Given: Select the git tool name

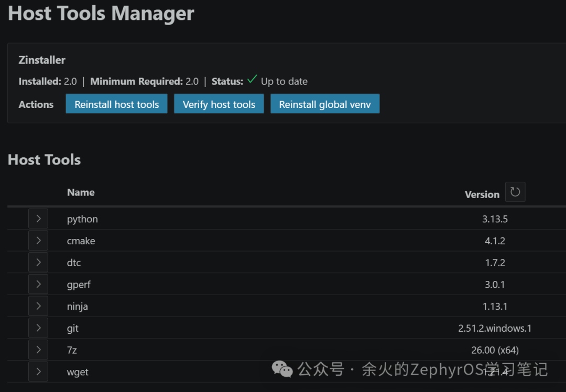Looking at the screenshot, I should click(x=72, y=329).
